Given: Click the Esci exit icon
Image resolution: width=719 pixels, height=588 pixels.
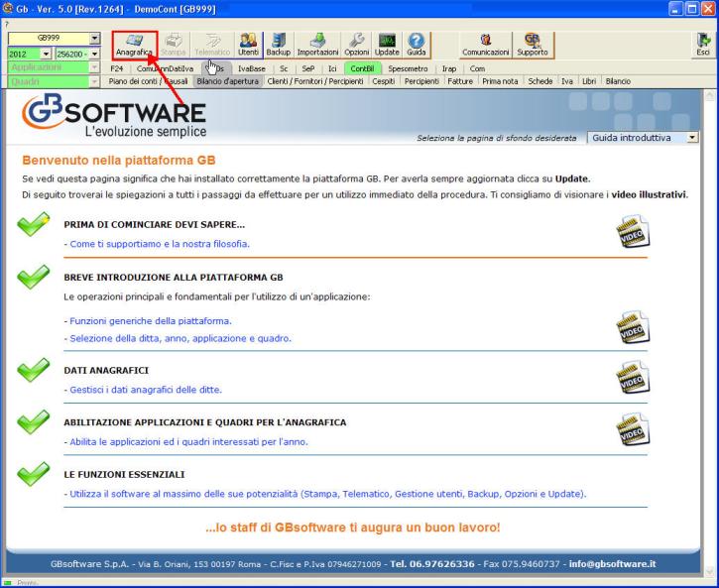Looking at the screenshot, I should (x=703, y=45).
